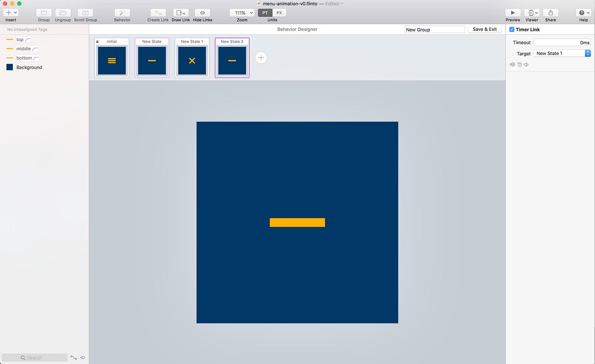
Task: Click the remove sound icon under Target
Action: click(x=512, y=65)
